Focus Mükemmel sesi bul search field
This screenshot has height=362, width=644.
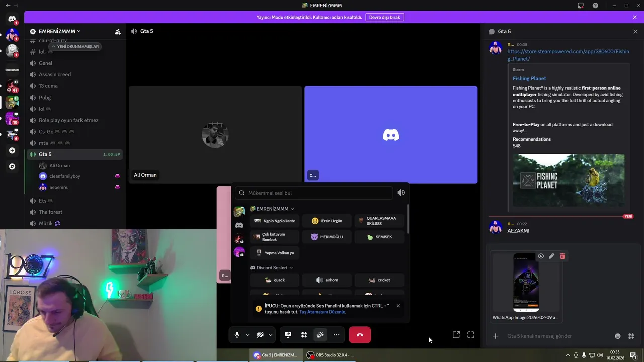(314, 193)
